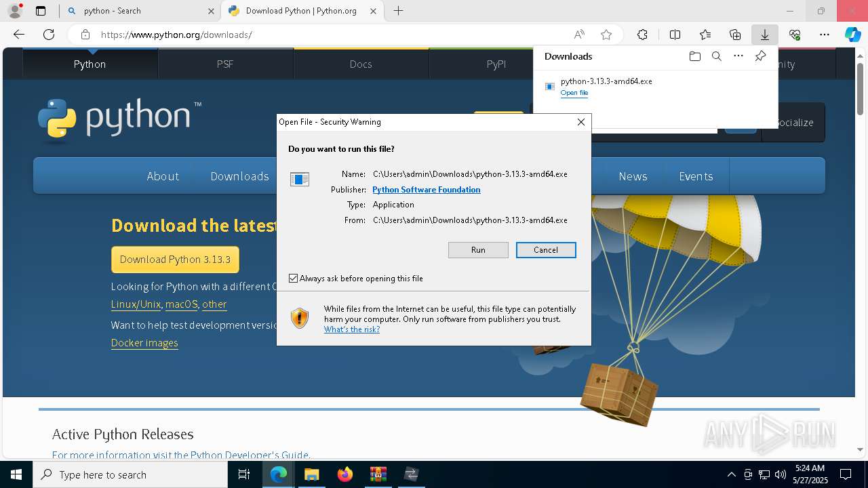Click the taskbar clock 5:24 AM
Screen dimensions: 868x488
click(810, 474)
